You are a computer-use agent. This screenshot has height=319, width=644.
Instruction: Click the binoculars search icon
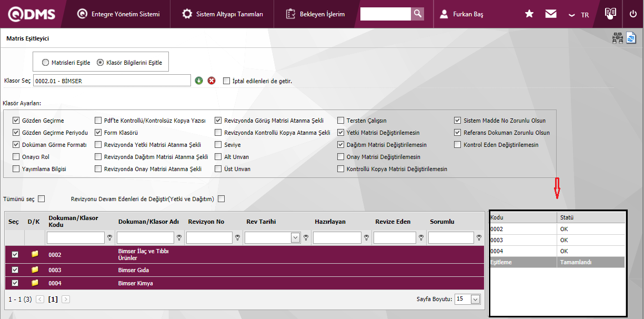(617, 38)
